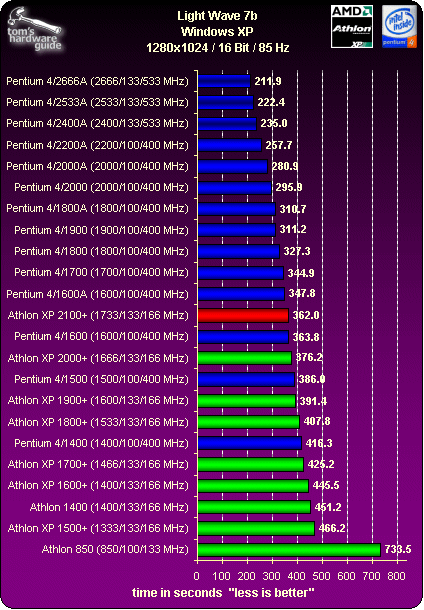
Task: Select the Pentium 4/1600A label
Action: pos(97,294)
